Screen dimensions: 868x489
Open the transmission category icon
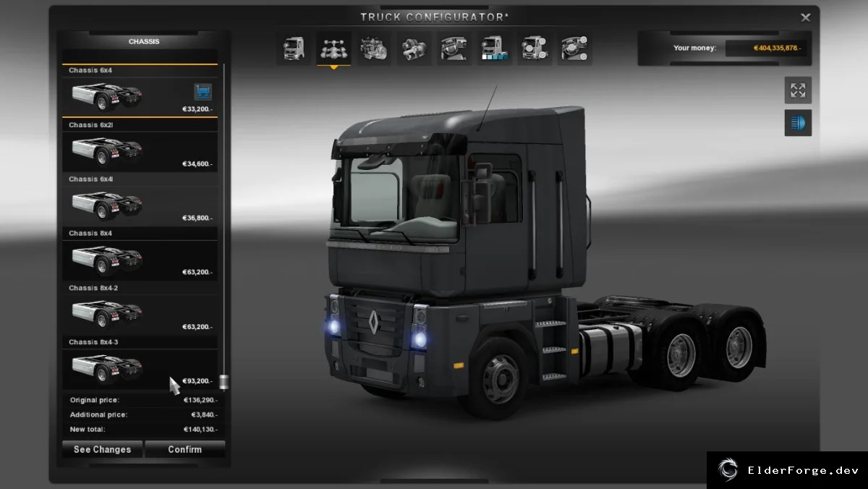tap(414, 49)
